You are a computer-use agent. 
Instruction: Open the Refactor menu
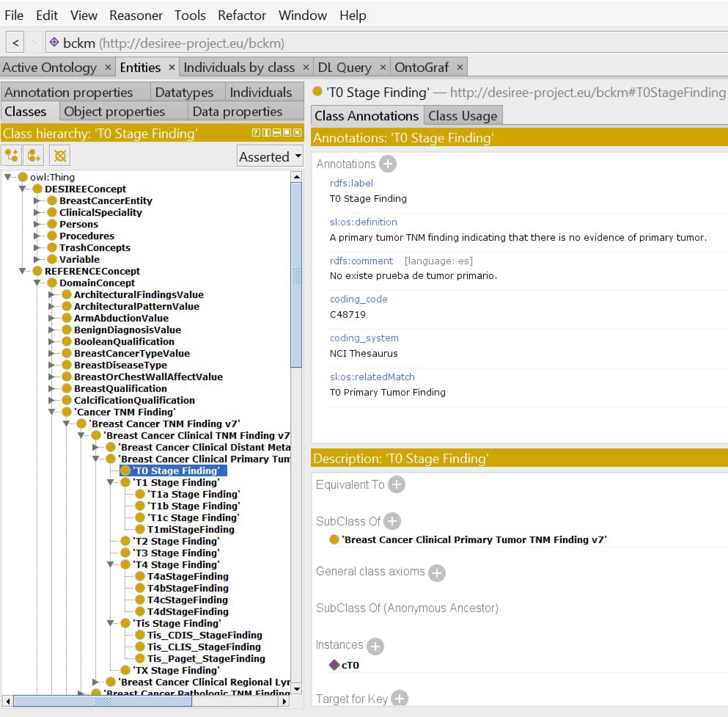(242, 15)
